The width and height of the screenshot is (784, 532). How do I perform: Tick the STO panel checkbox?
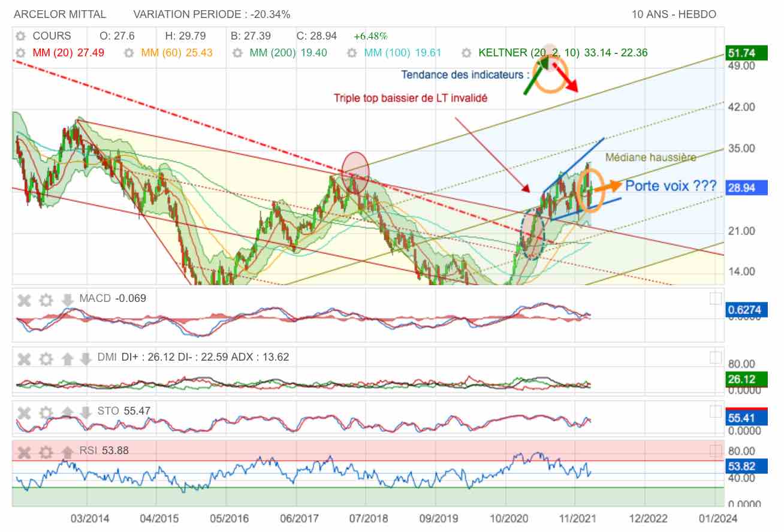716,412
